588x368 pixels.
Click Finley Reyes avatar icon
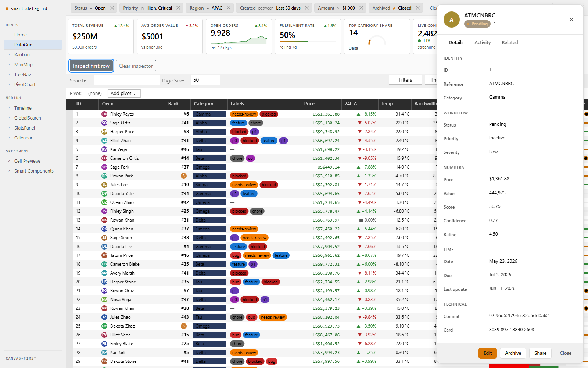click(x=104, y=114)
